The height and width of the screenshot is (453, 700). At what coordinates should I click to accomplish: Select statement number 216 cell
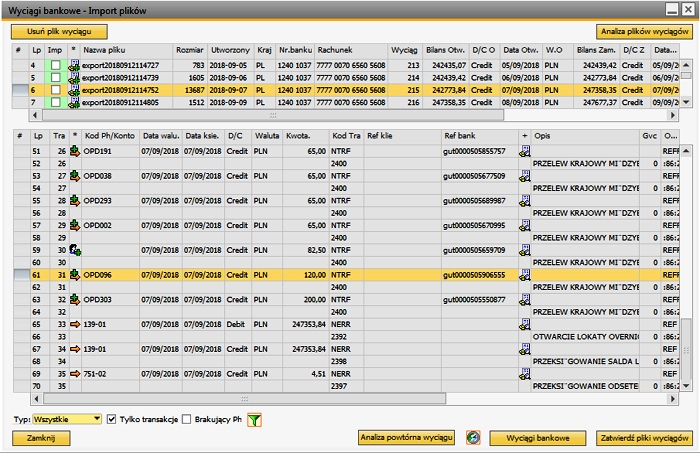point(404,103)
